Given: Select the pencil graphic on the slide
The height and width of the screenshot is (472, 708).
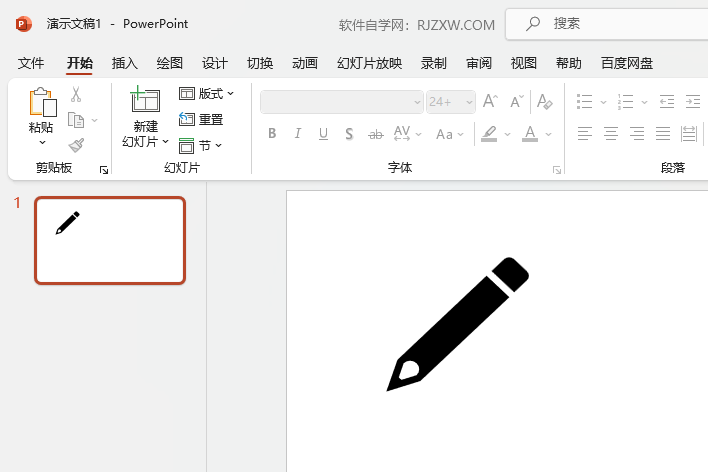Looking at the screenshot, I should (x=458, y=324).
